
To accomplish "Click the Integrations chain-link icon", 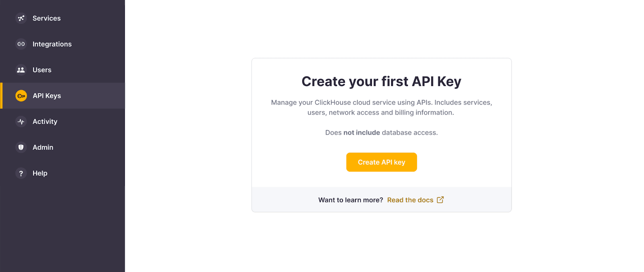I will [x=21, y=44].
